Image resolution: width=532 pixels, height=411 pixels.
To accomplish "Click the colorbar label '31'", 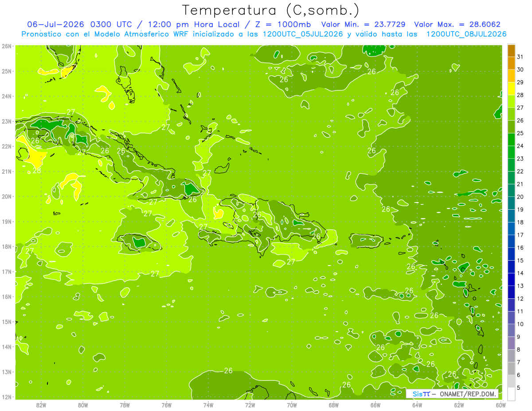I will click(520, 57).
